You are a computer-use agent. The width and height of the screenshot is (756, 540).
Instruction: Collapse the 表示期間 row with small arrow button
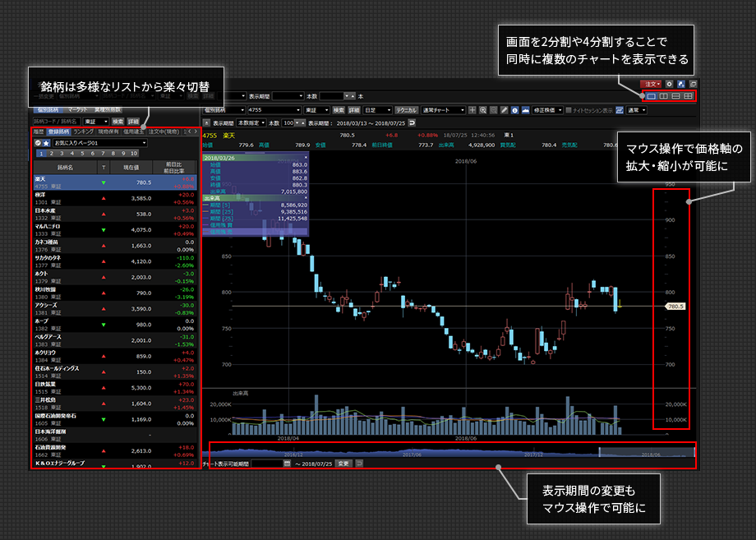point(206,123)
